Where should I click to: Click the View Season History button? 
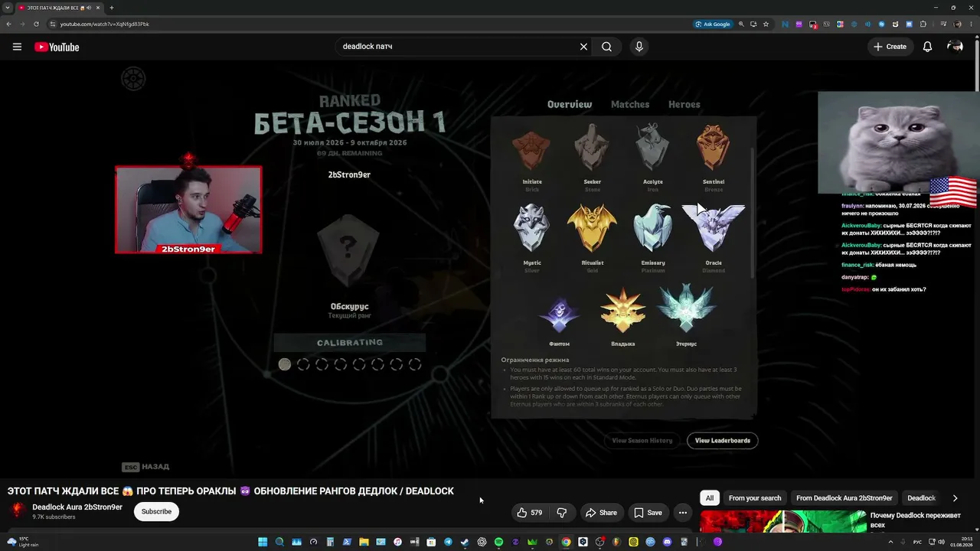click(642, 441)
